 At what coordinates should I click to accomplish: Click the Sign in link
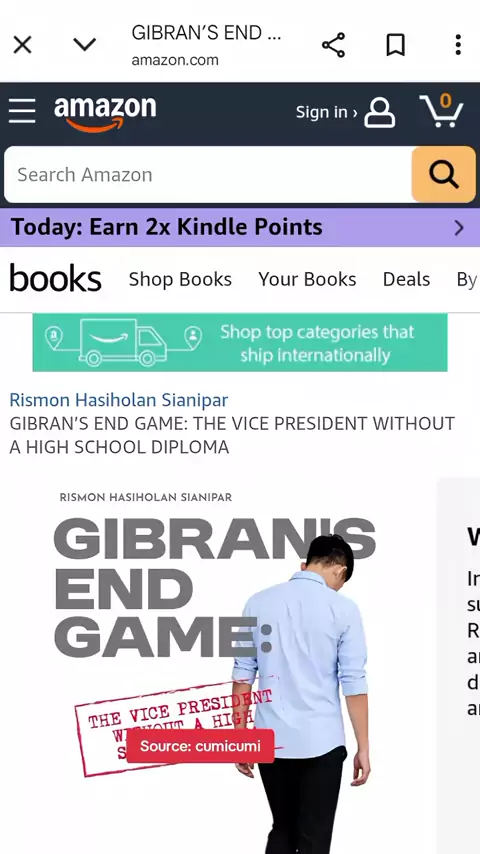coord(326,112)
